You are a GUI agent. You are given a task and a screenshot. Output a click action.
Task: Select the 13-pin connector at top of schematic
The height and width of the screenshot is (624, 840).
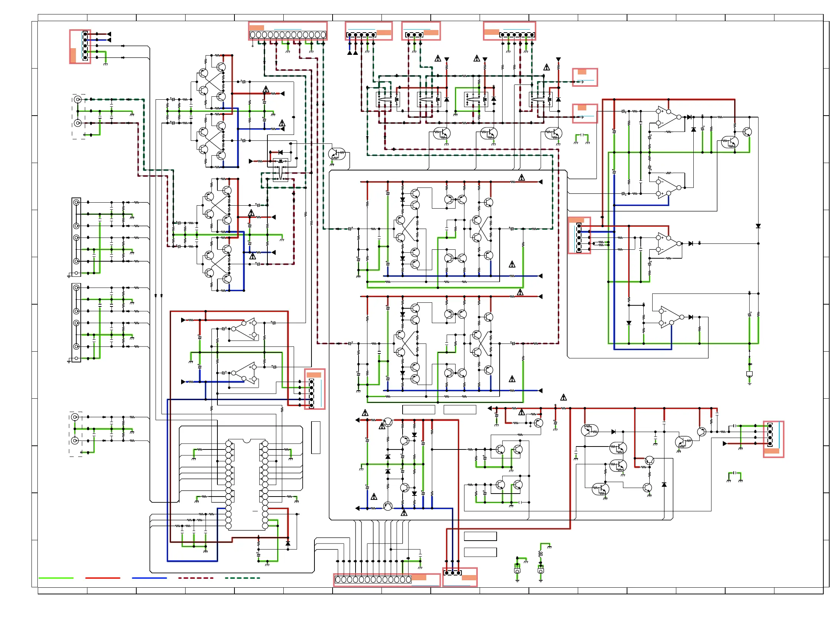(287, 35)
